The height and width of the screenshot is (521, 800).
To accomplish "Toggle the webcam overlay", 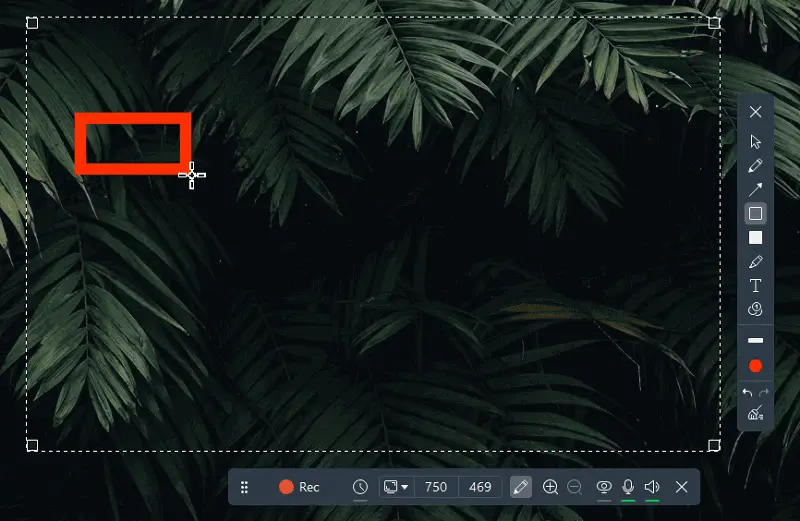I will tap(604, 487).
